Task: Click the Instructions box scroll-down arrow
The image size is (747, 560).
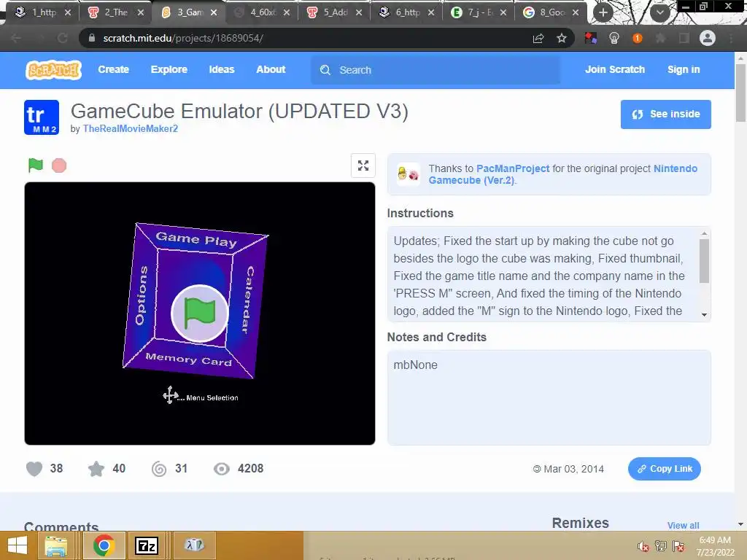Action: click(704, 315)
